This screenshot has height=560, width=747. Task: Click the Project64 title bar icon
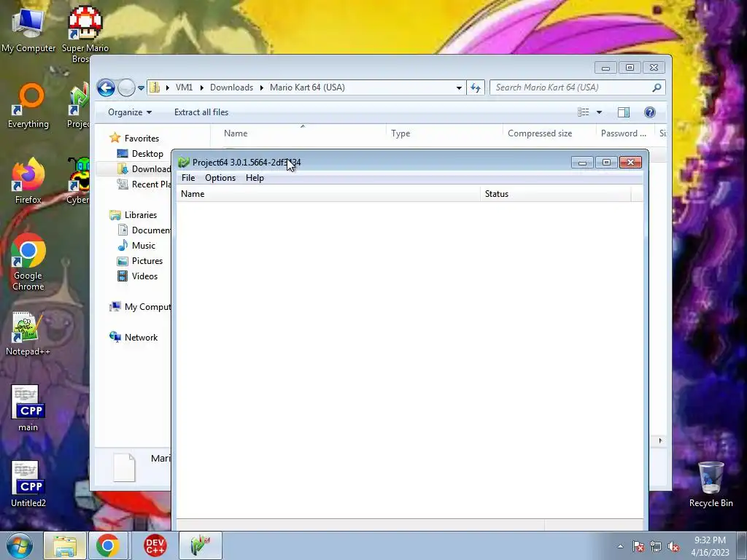184,163
